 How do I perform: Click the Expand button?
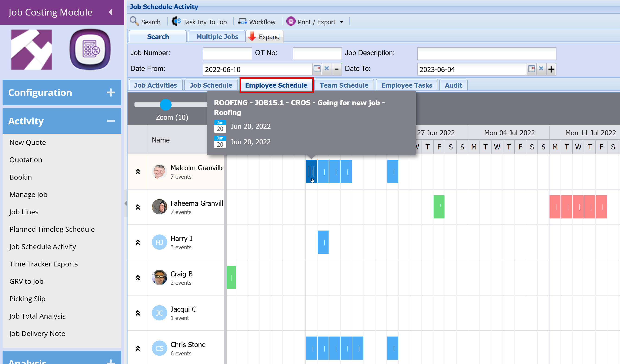tap(264, 37)
